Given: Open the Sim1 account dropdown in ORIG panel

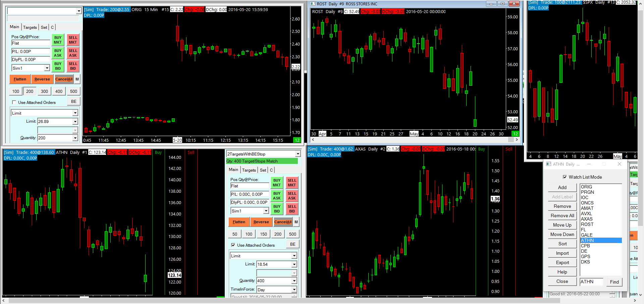Looking at the screenshot, I should pos(47,68).
